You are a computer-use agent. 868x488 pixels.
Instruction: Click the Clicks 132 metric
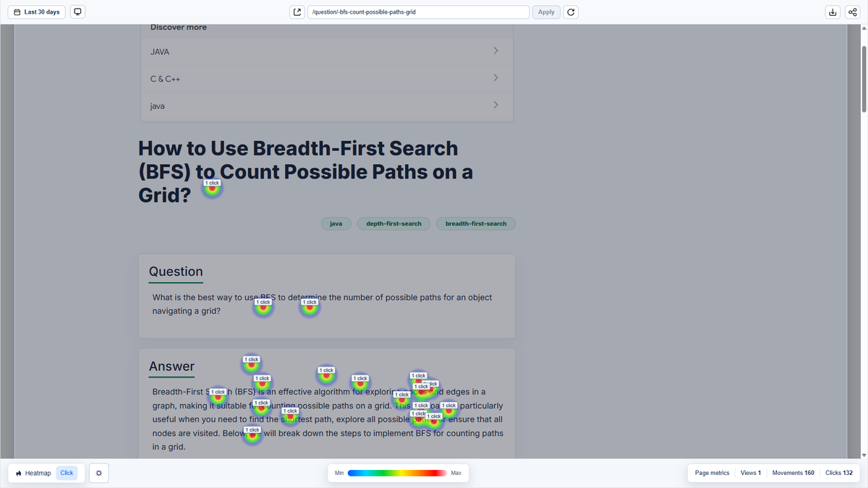tap(839, 473)
